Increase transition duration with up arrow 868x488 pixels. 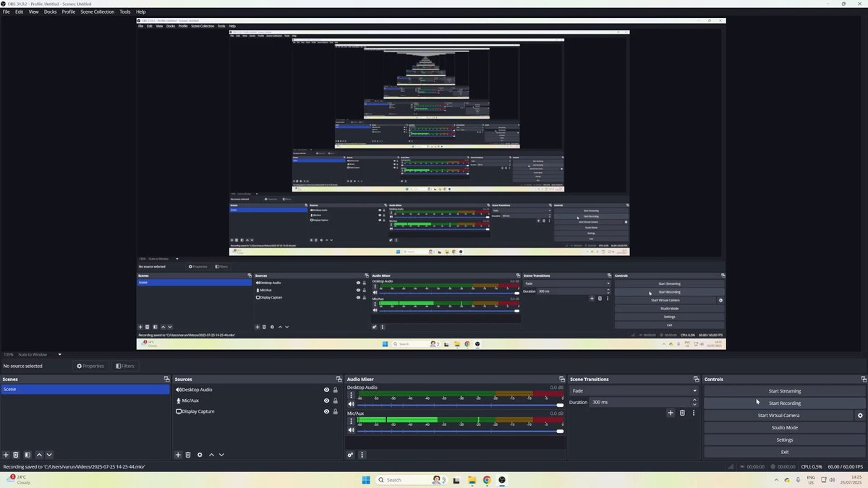tap(694, 400)
